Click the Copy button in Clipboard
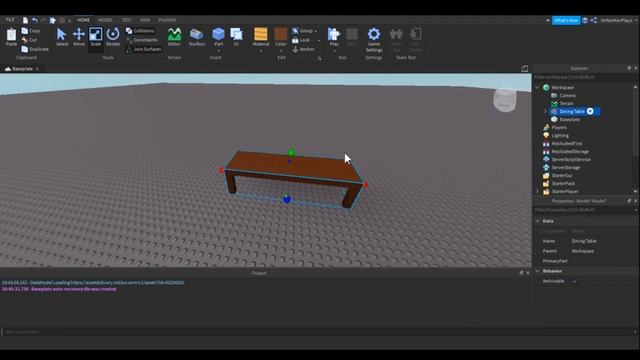 pos(31,31)
